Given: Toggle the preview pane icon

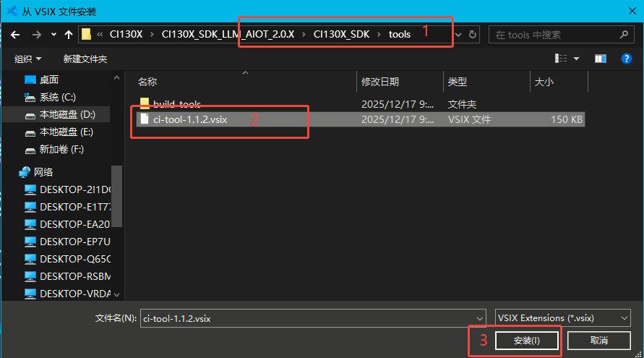Looking at the screenshot, I should click(601, 59).
